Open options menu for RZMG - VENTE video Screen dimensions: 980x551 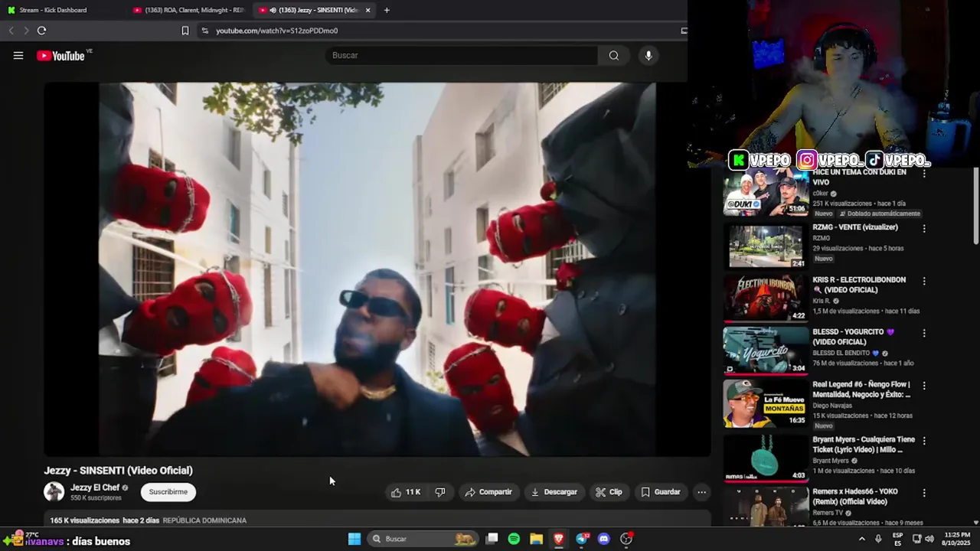coord(924,228)
